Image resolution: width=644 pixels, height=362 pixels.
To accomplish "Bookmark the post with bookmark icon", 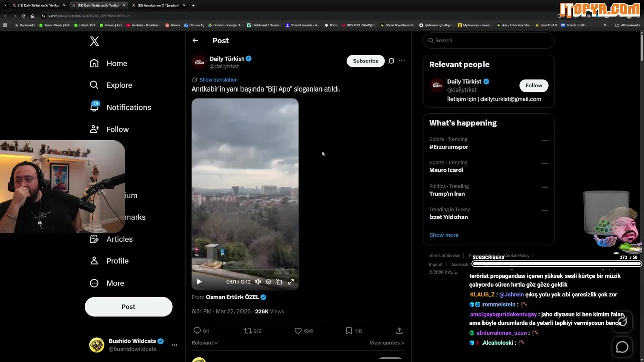I will coord(349,331).
